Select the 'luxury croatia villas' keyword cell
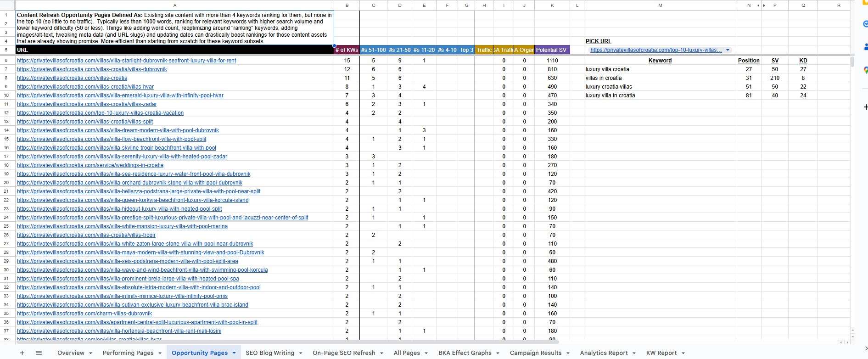Screen dimensions: 868x359 coord(660,87)
